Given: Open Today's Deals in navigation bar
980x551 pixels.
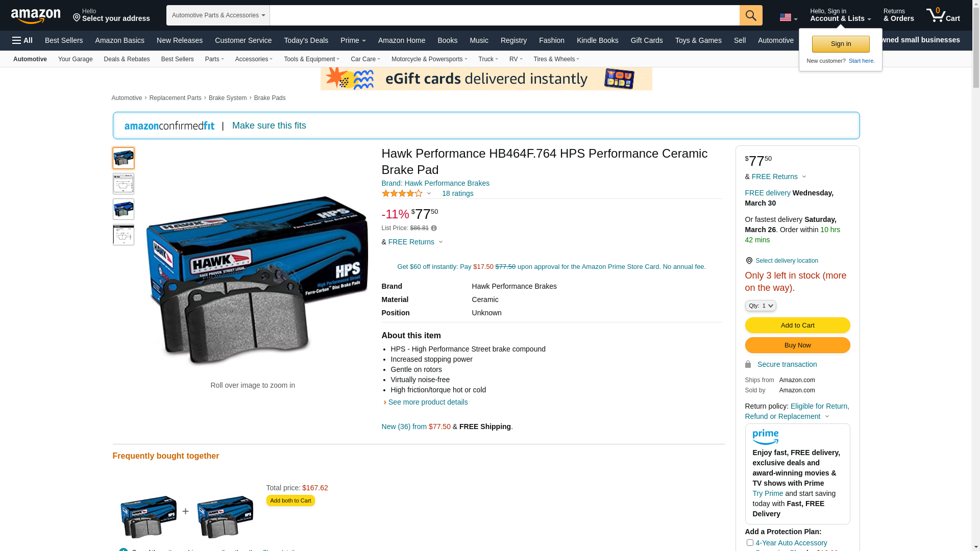Looking at the screenshot, I should (306, 40).
